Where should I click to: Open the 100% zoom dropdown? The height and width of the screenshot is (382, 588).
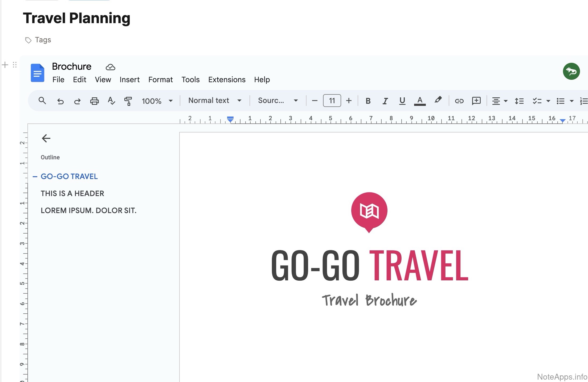pos(157,101)
